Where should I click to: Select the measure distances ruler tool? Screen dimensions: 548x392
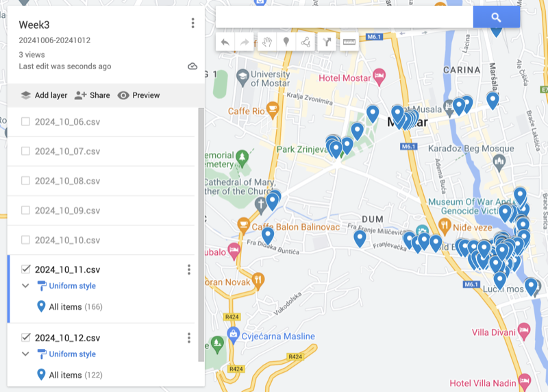350,42
